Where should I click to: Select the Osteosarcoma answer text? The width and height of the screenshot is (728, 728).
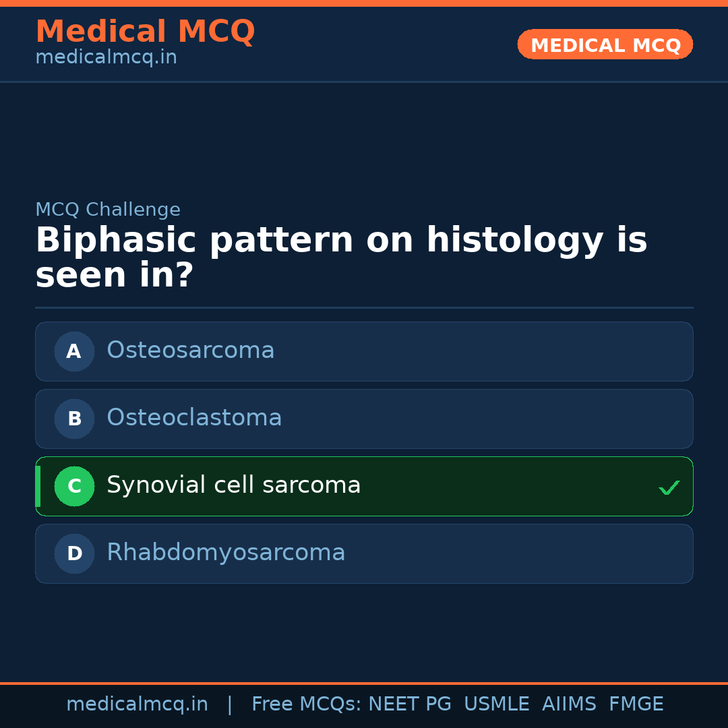(x=191, y=351)
